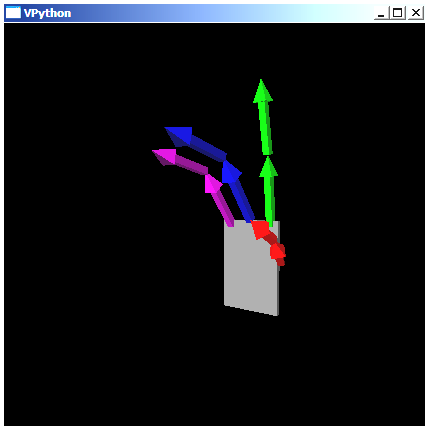The image size is (425, 428).
Task: Click the large red arrowhead atop the box
Action: 260,229
